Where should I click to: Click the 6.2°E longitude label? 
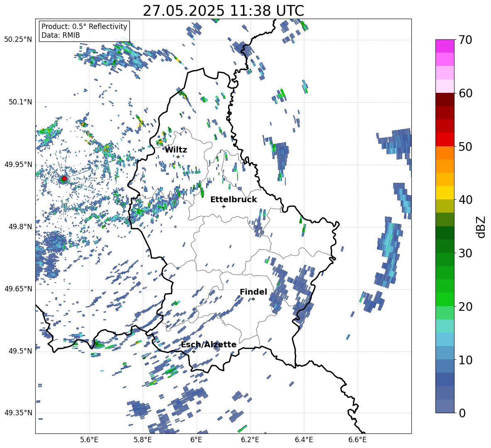(250, 440)
